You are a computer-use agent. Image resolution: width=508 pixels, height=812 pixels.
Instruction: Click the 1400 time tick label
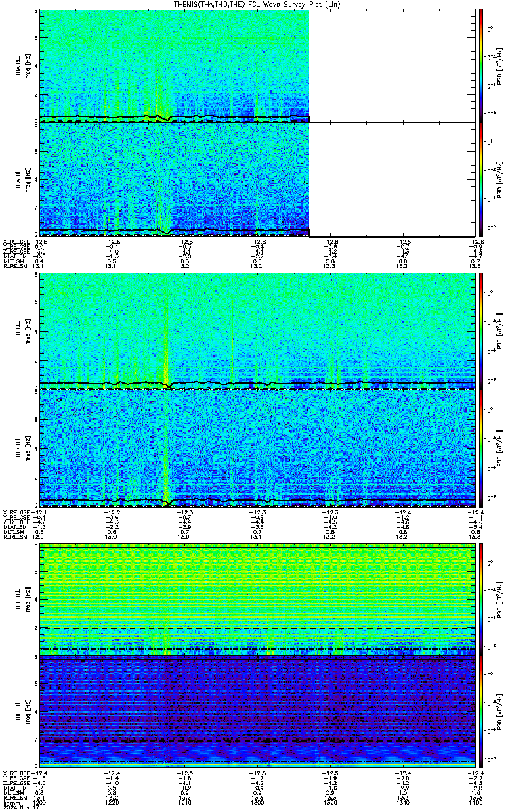475,803
